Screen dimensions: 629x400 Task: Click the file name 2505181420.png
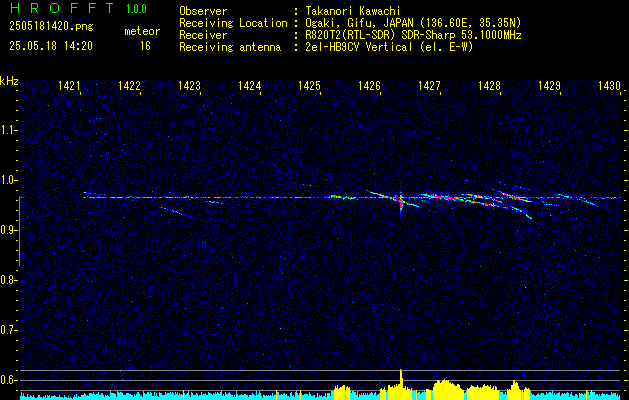[51, 27]
